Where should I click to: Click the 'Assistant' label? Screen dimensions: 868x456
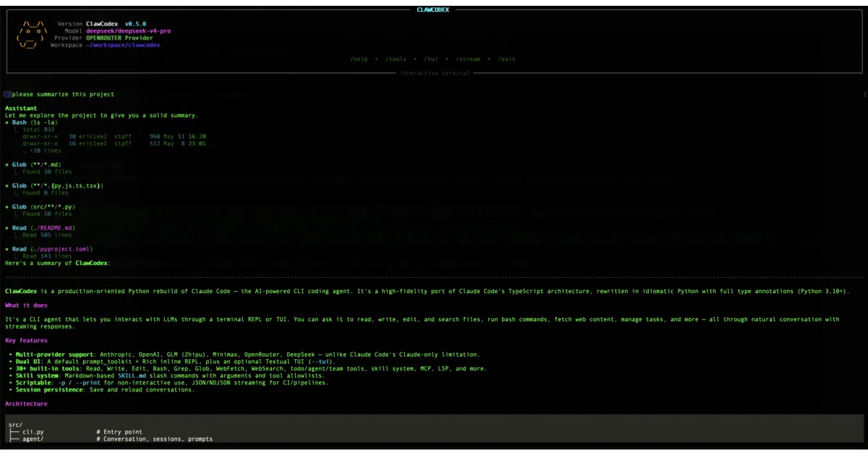pyautogui.click(x=21, y=109)
